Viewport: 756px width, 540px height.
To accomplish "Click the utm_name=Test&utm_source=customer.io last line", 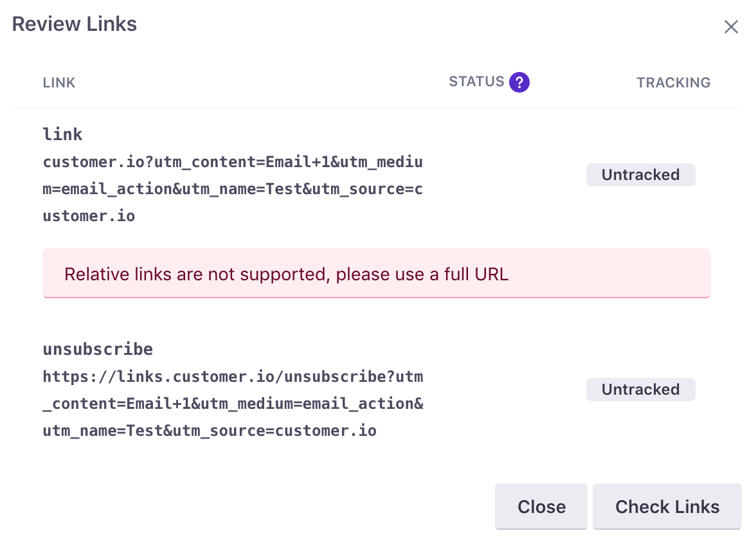I will (210, 431).
